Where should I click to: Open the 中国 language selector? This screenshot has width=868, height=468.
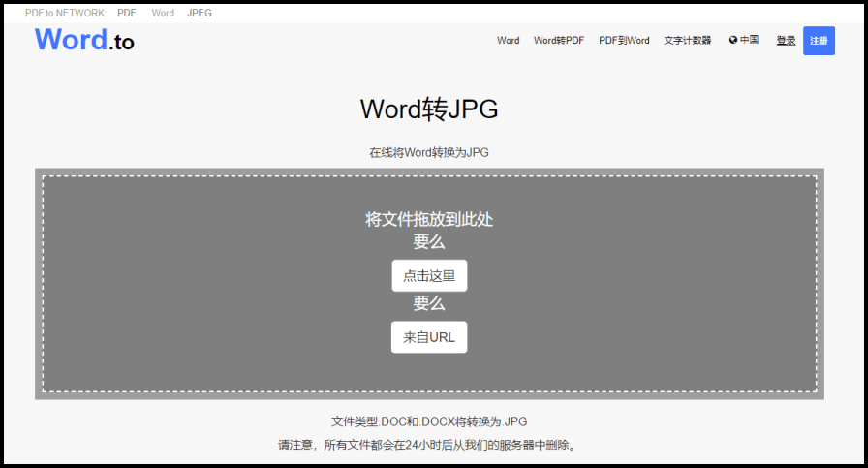(744, 40)
